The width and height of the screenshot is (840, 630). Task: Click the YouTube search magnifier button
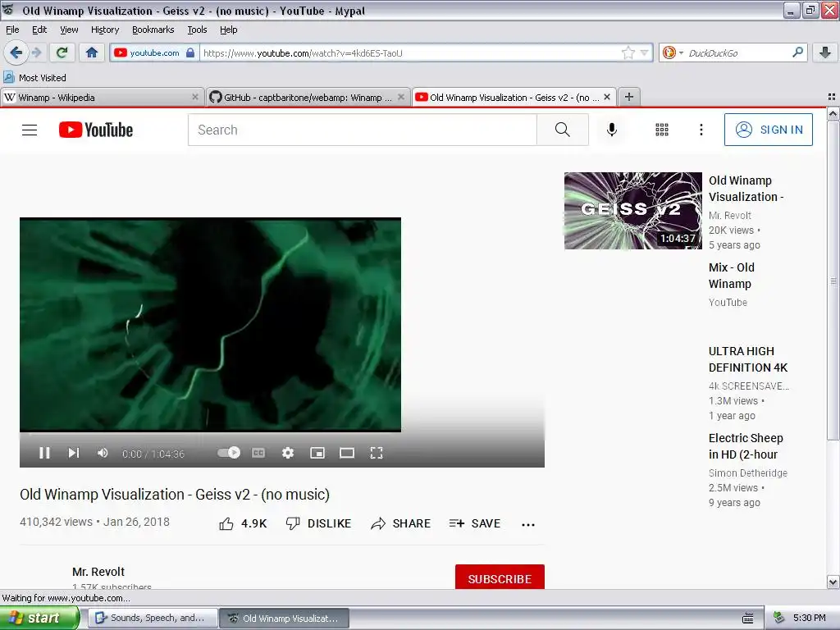pos(563,130)
